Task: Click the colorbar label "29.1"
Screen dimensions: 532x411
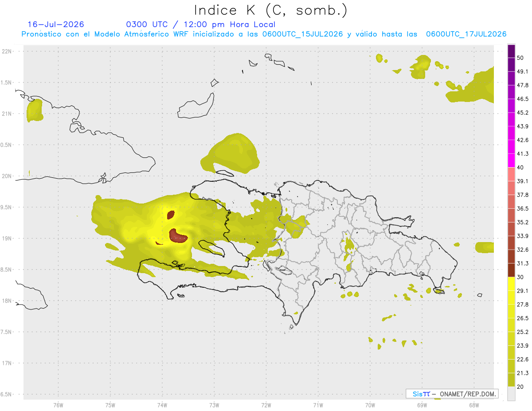Action: (x=523, y=291)
